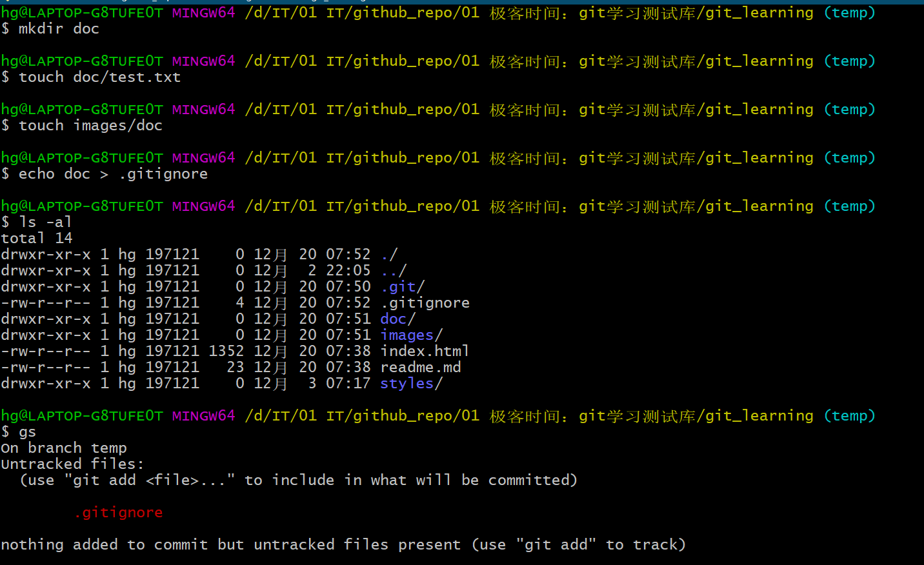Viewport: 924px width, 565px height.
Task: Click the "touch images/doc" command line
Action: pyautogui.click(x=90, y=125)
